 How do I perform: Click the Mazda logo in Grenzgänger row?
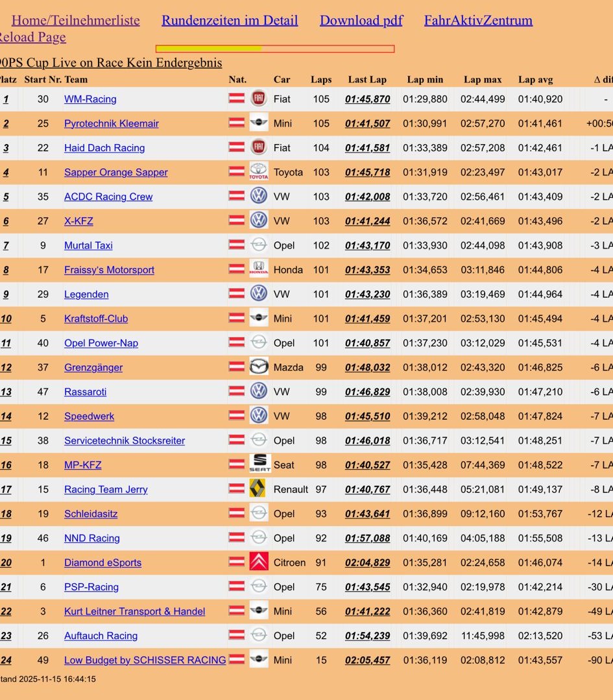coord(259,367)
